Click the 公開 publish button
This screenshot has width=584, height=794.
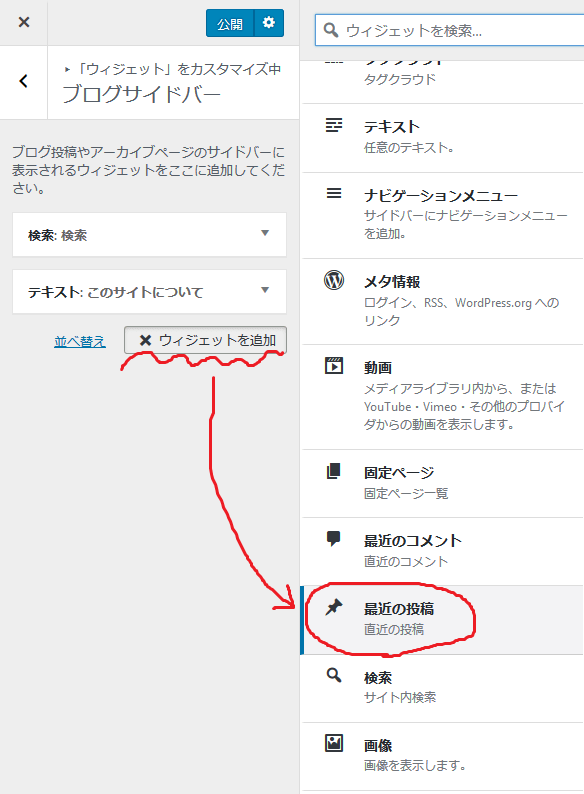230,23
